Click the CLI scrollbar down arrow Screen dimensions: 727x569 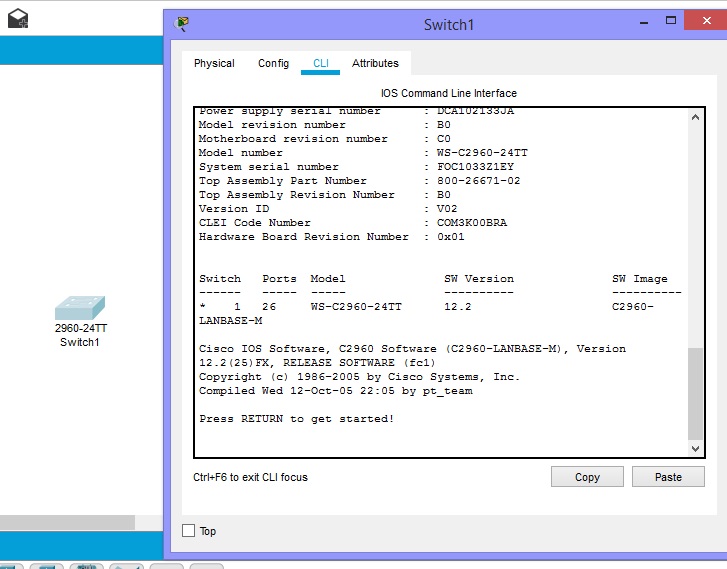click(696, 448)
